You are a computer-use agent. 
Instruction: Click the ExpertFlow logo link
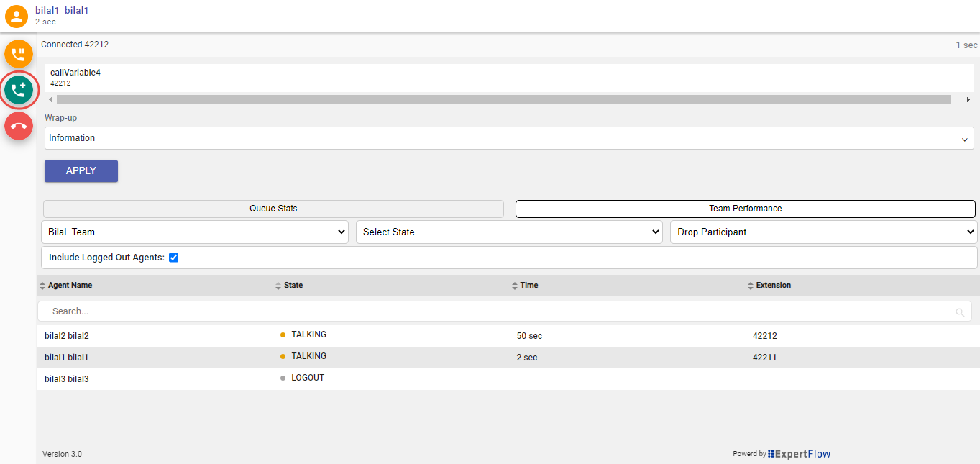click(799, 454)
